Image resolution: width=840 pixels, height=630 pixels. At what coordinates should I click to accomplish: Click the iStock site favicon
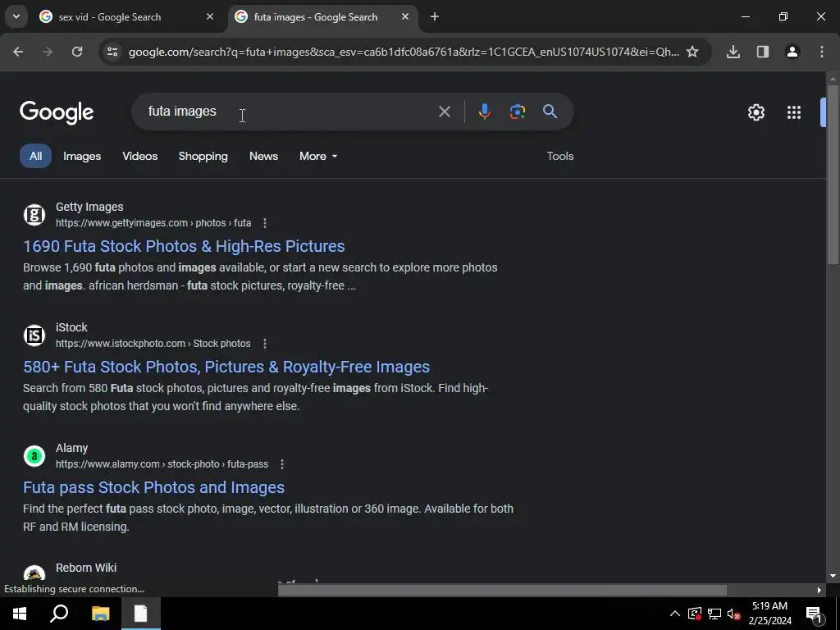34,336
